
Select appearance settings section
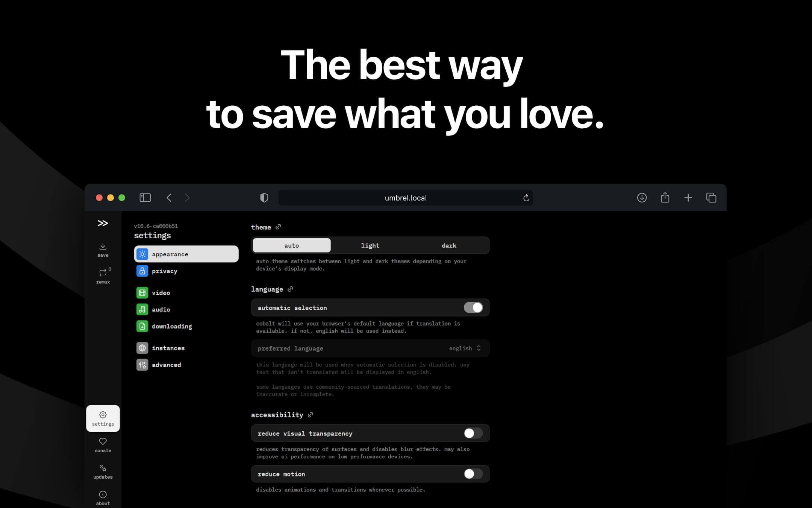186,254
